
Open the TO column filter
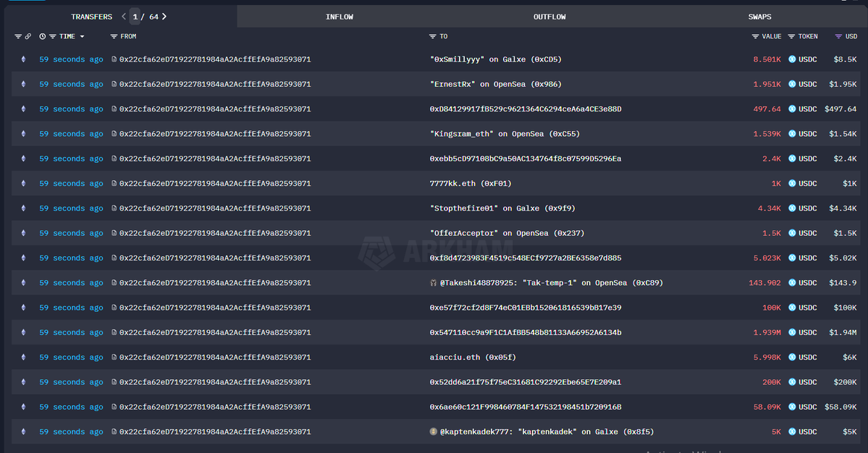coord(432,36)
